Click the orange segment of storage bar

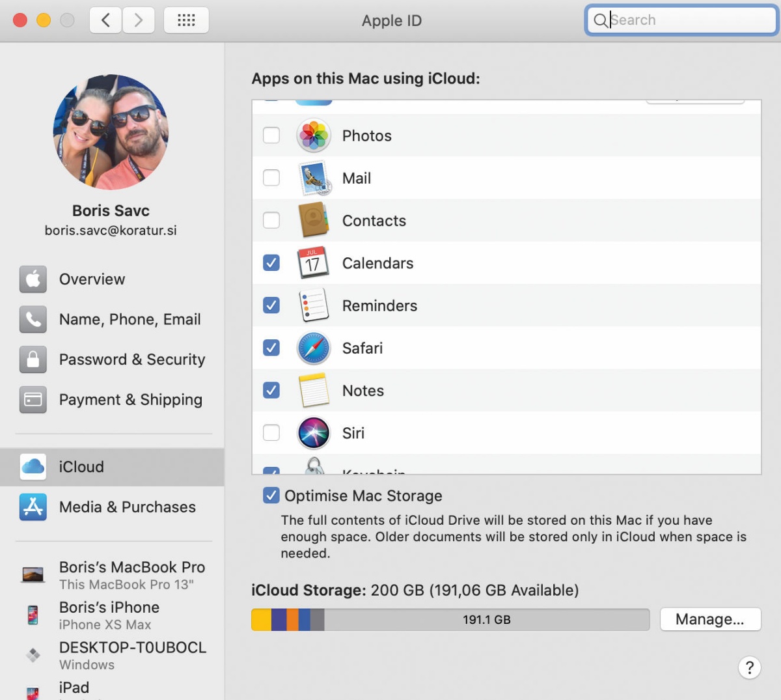point(293,619)
